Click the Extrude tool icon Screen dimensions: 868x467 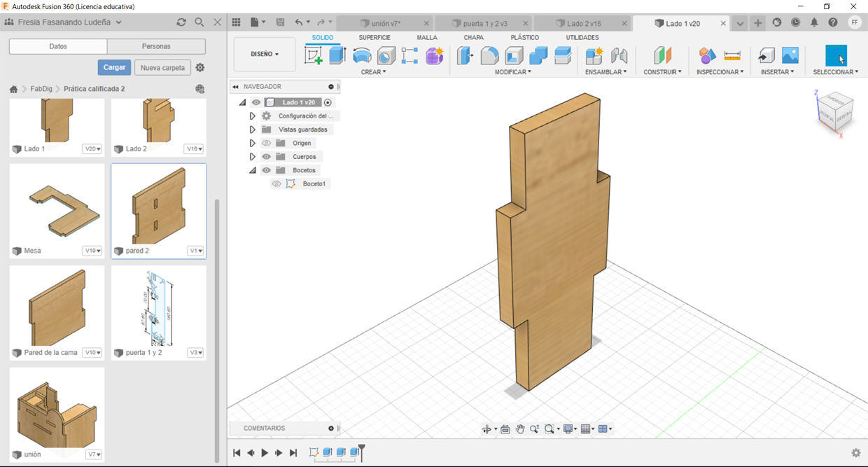(x=337, y=56)
